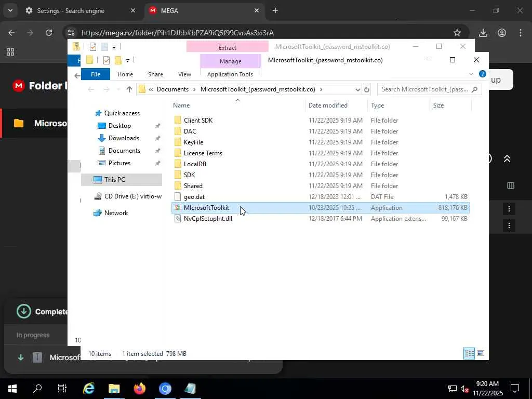
Task: Open MEGA file options three dots, lower row
Action: [x=509, y=225]
